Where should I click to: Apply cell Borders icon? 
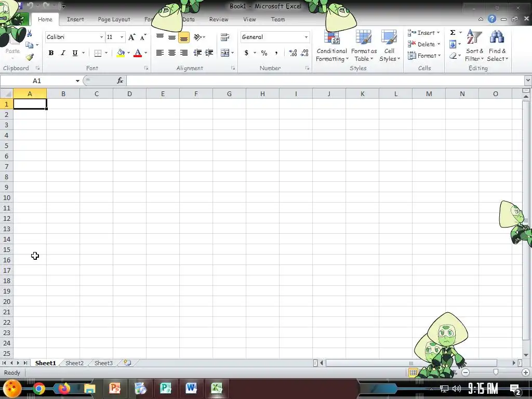click(x=98, y=53)
